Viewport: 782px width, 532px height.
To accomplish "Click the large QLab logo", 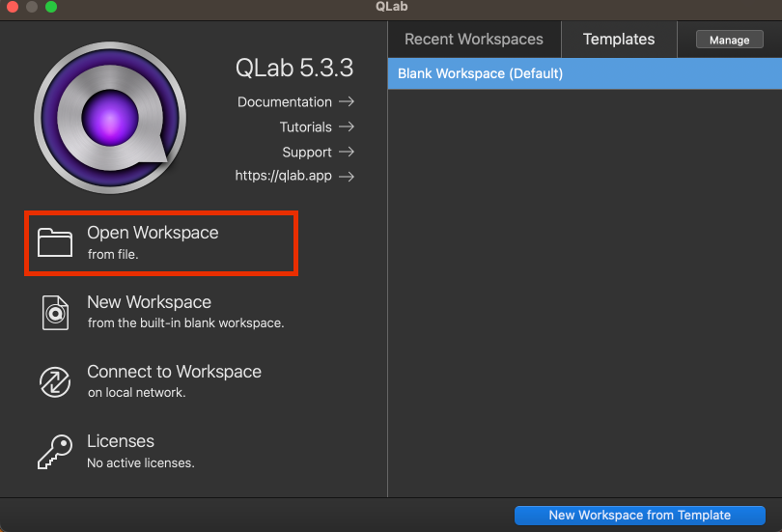I will point(110,118).
